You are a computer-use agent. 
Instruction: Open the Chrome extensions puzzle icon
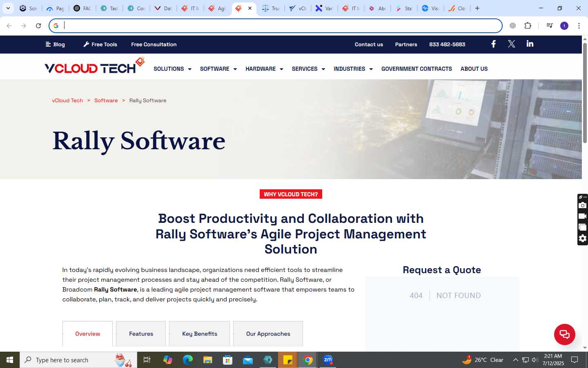(528, 26)
